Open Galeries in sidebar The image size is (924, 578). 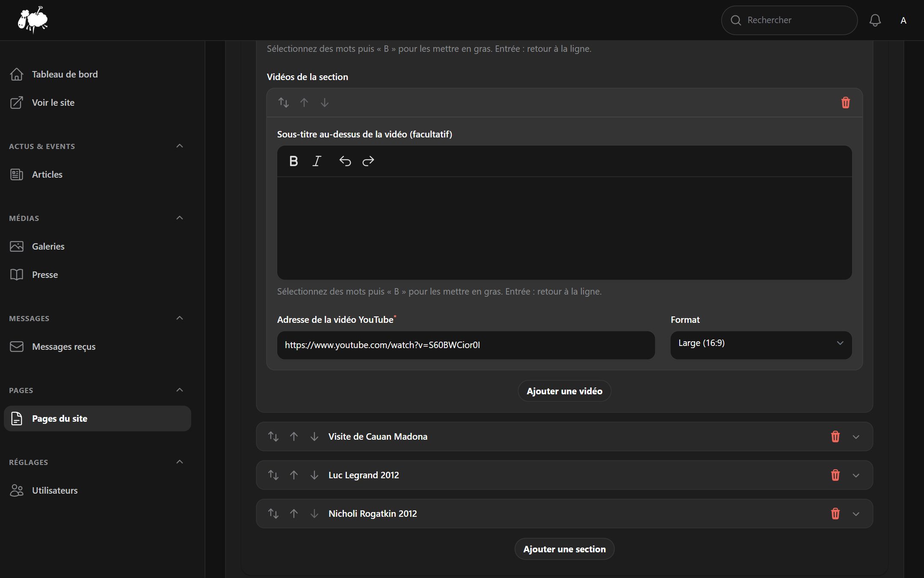98,246
